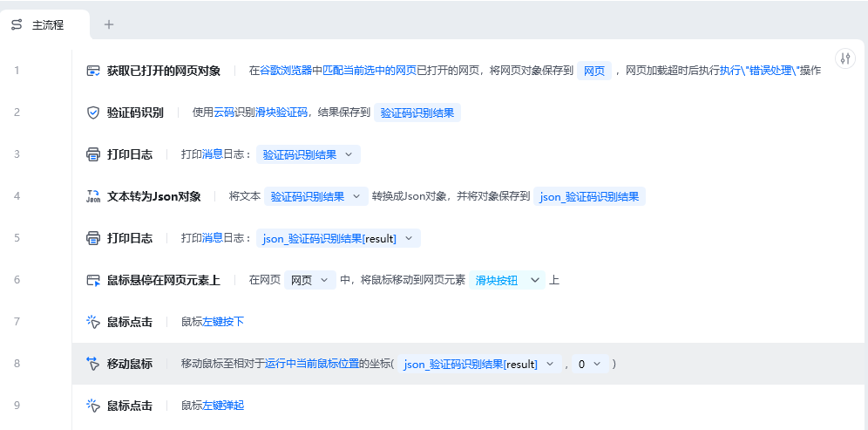Click the 鼠标悬停在网页元素上 step icon
The height and width of the screenshot is (430, 868).
[93, 280]
